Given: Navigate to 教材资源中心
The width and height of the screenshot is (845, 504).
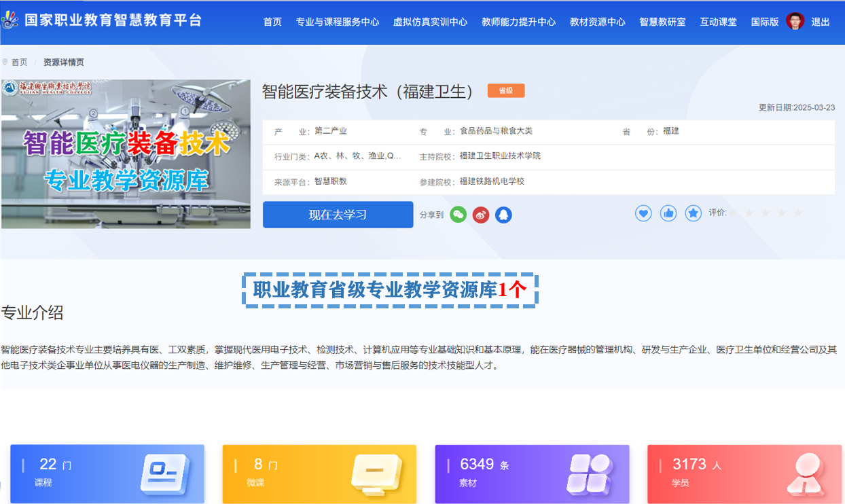Looking at the screenshot, I should (598, 22).
